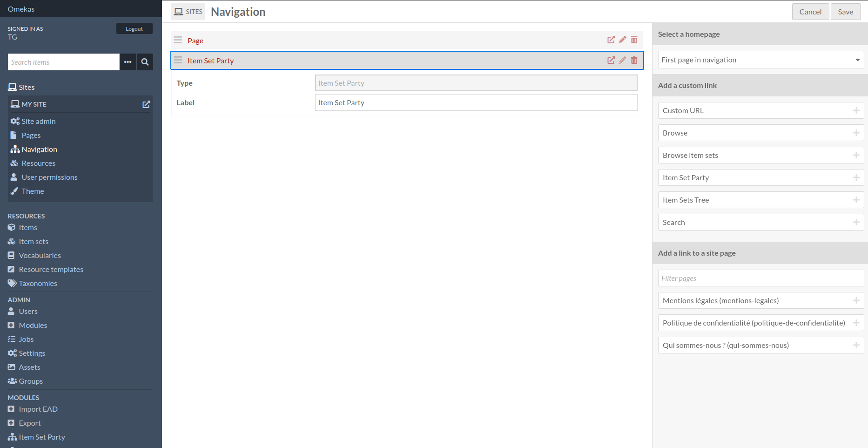Add Qui sommes-nous page plus icon
Viewport: 868px width, 448px height.
(x=856, y=345)
